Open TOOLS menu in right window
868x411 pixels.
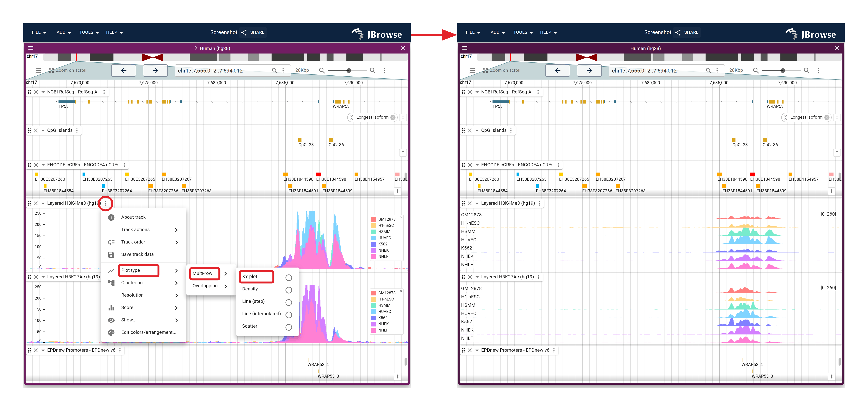tap(523, 32)
